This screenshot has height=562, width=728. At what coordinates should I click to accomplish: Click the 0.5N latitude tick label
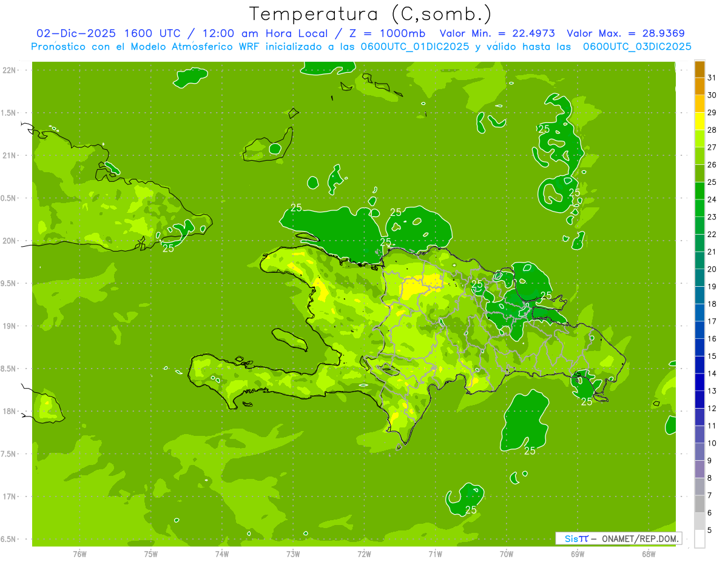[8, 198]
